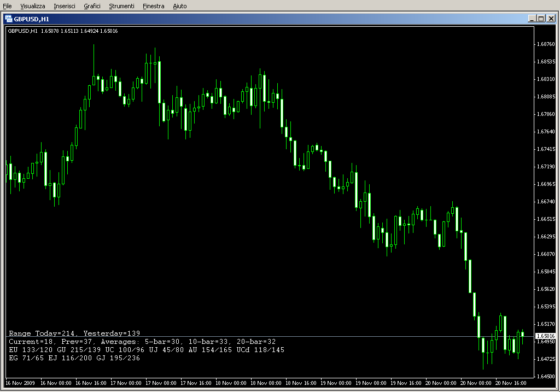This screenshot has height=392, width=560.
Task: Click the 1.65395 price scale label
Action: [x=546, y=307]
